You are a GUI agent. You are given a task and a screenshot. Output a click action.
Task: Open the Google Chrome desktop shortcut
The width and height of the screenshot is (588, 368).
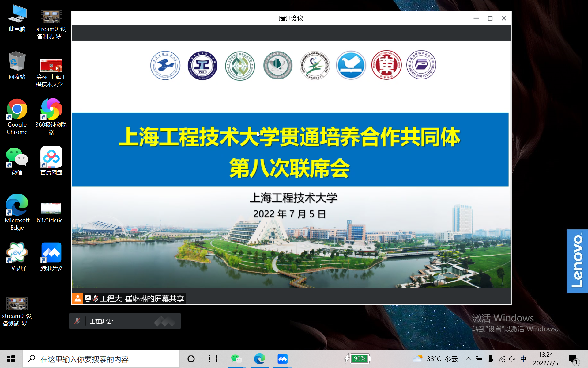[x=17, y=109]
